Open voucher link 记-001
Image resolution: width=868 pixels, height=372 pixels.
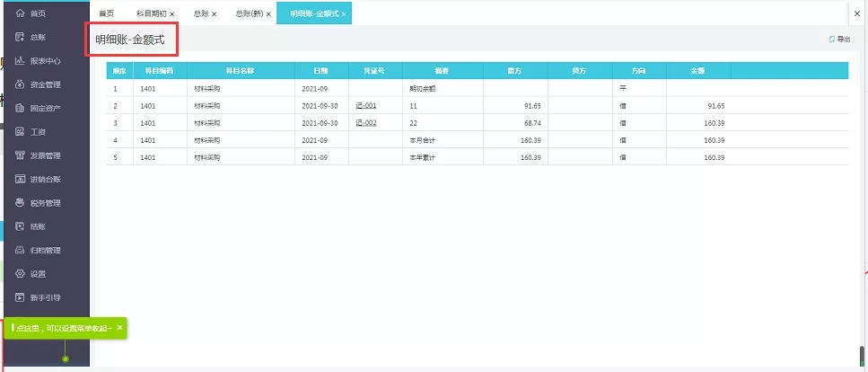tap(366, 106)
